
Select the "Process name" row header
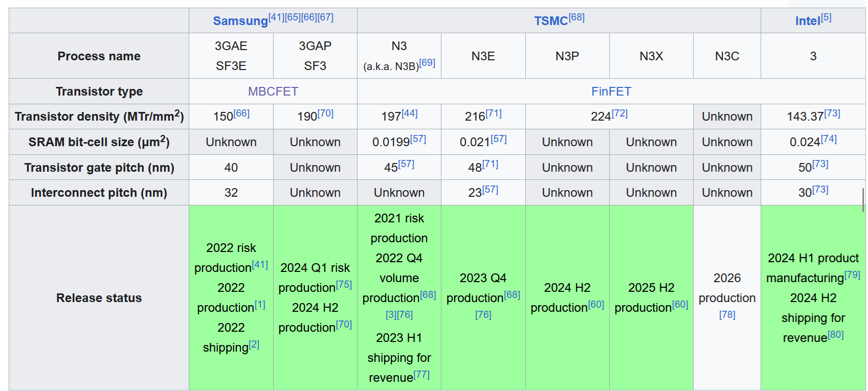(99, 56)
